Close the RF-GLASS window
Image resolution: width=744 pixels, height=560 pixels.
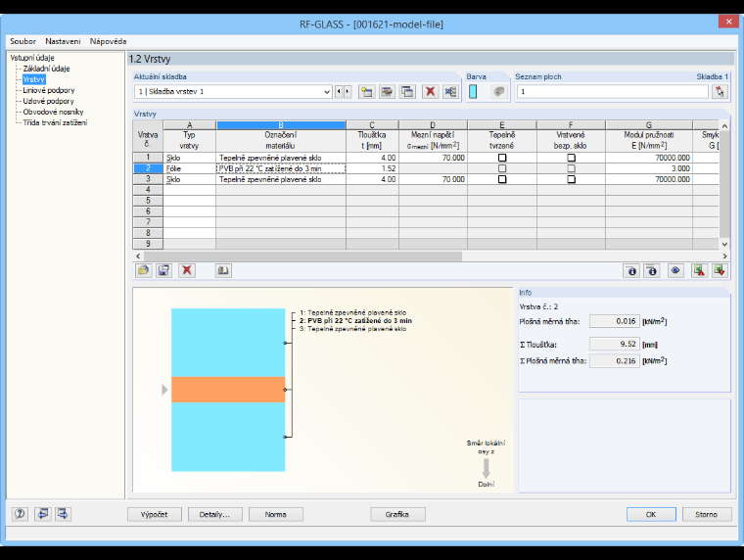728,22
